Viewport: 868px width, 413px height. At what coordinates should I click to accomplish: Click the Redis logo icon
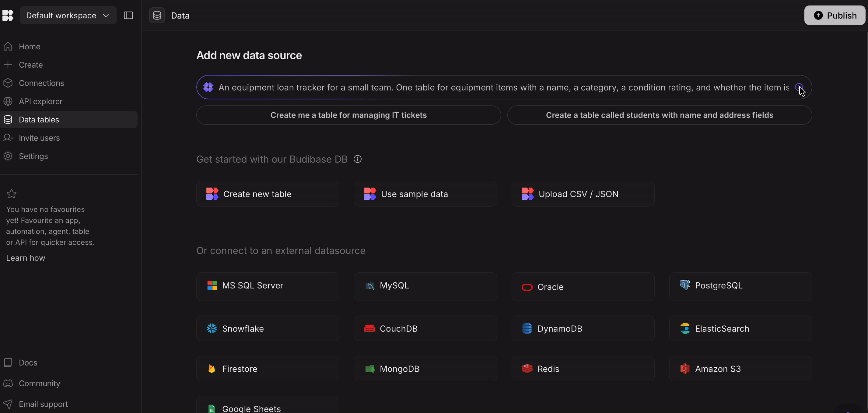point(527,369)
